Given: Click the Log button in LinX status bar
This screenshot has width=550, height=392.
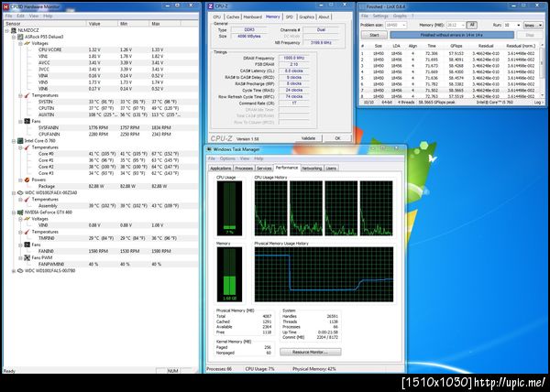Looking at the screenshot, I should tap(538, 103).
